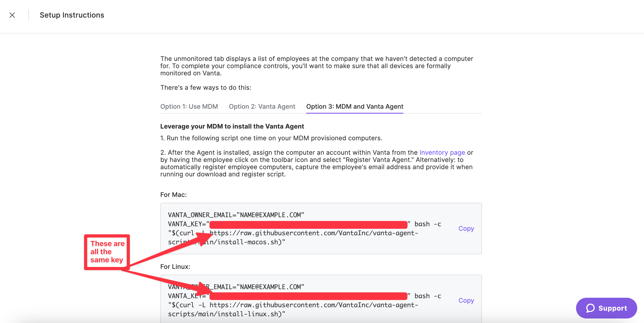Switch to Option 1: Use MDM tab
Viewport: 644px width, 323px height.
click(x=189, y=106)
